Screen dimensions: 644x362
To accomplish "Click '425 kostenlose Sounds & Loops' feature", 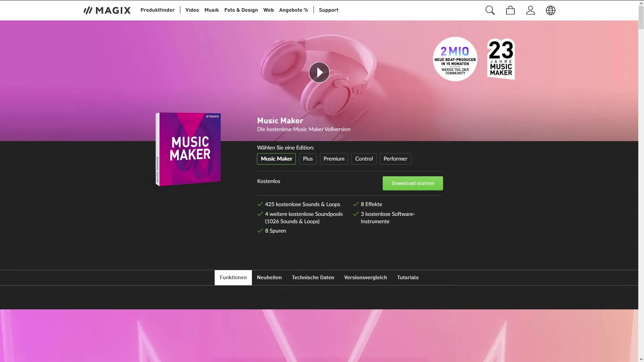I will tap(302, 204).
